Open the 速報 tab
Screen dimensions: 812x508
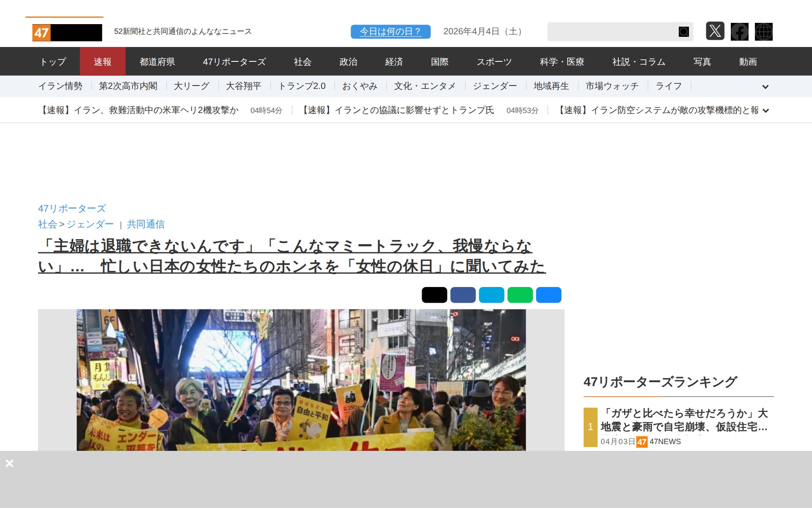tap(102, 62)
